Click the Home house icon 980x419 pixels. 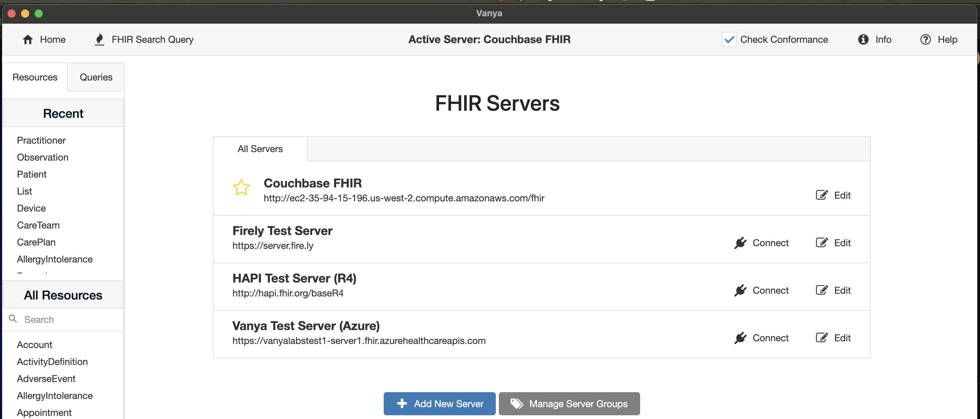point(28,40)
